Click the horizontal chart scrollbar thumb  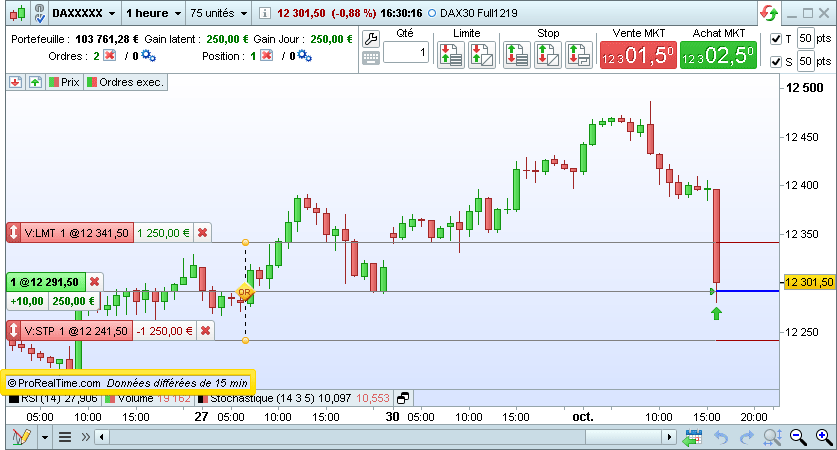tap(624, 438)
